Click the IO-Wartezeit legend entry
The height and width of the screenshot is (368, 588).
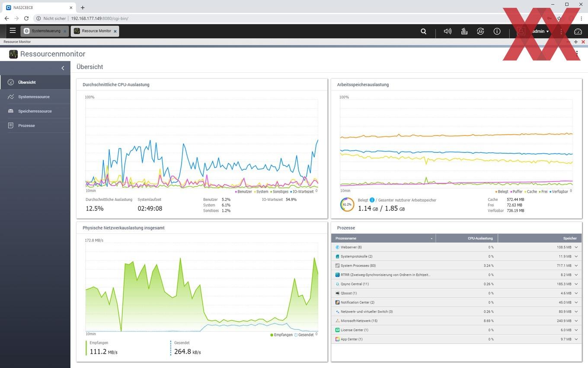(x=302, y=191)
